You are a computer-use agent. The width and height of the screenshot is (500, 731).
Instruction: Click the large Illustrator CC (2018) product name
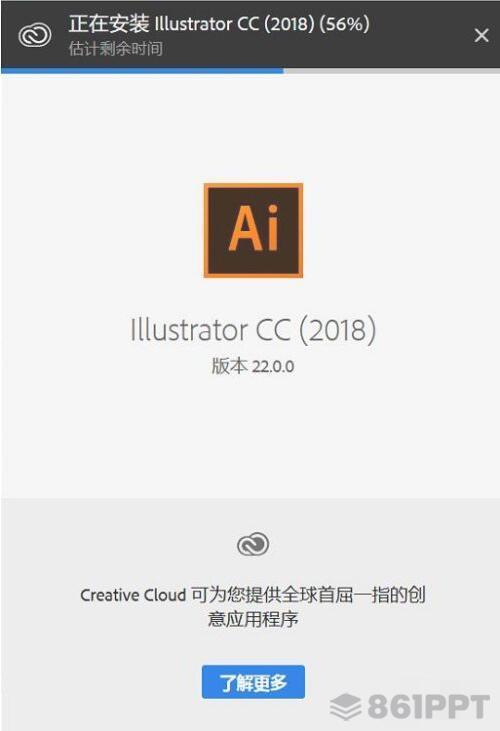pos(253,330)
